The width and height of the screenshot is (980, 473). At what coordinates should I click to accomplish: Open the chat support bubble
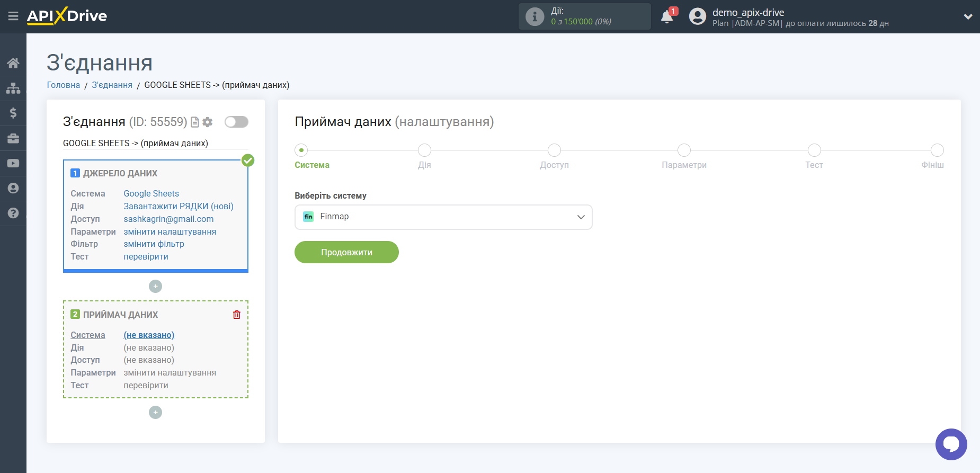coord(951,444)
